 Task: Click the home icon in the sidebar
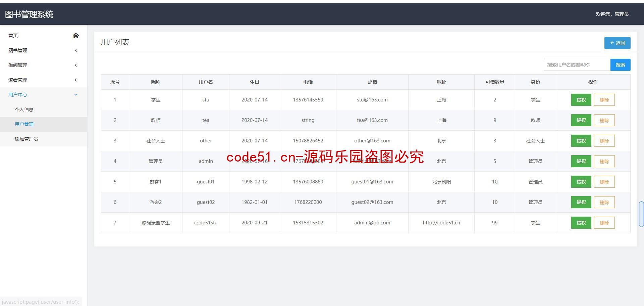[76, 36]
